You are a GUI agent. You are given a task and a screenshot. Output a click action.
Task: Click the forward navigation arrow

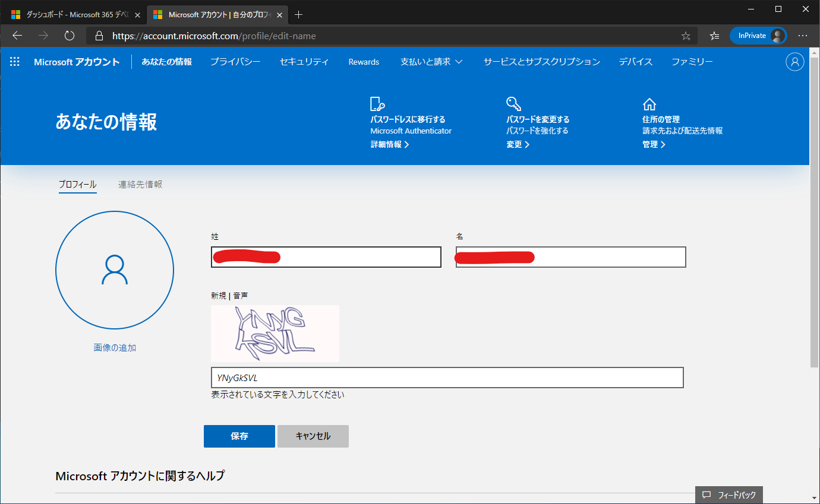[x=43, y=36]
